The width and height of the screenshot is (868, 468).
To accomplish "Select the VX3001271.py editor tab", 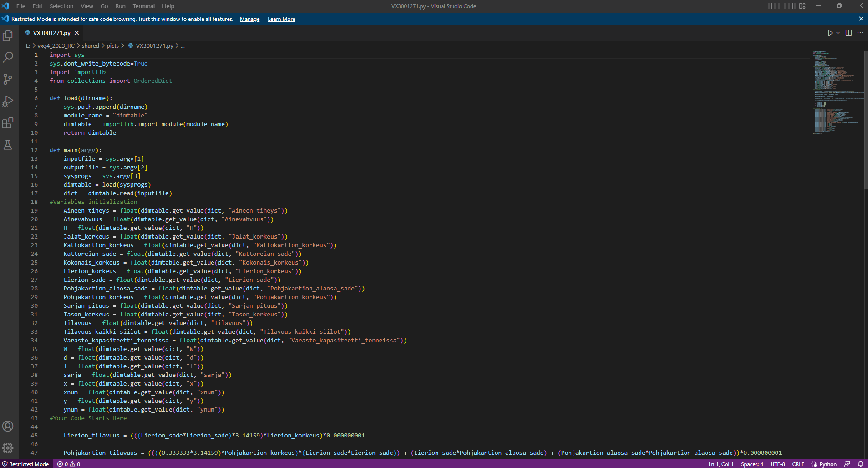I will (51, 33).
